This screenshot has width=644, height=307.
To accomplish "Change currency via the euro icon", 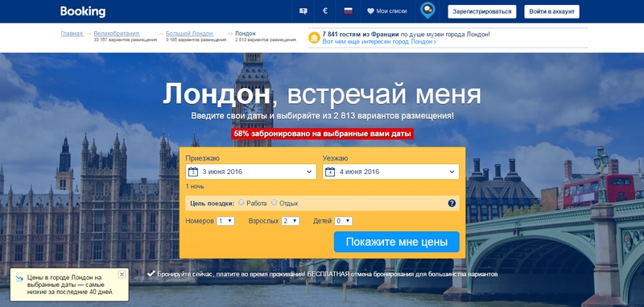I will pos(325,11).
